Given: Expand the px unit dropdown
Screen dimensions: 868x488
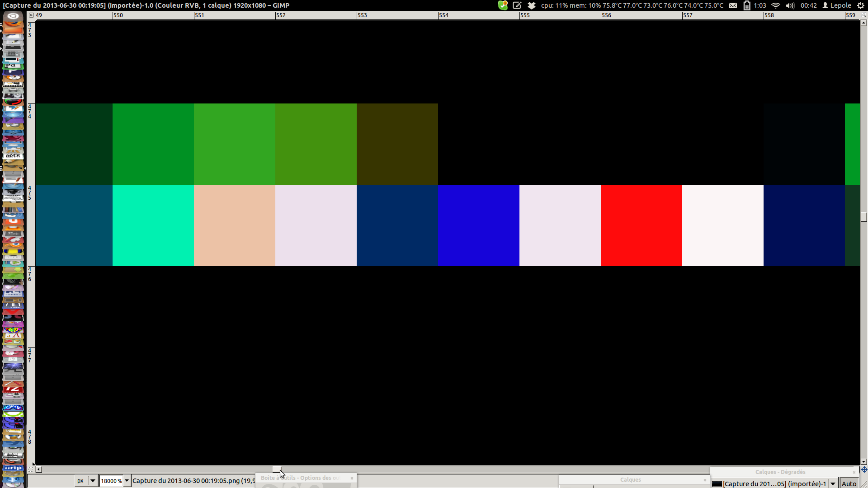Looking at the screenshot, I should click(93, 481).
